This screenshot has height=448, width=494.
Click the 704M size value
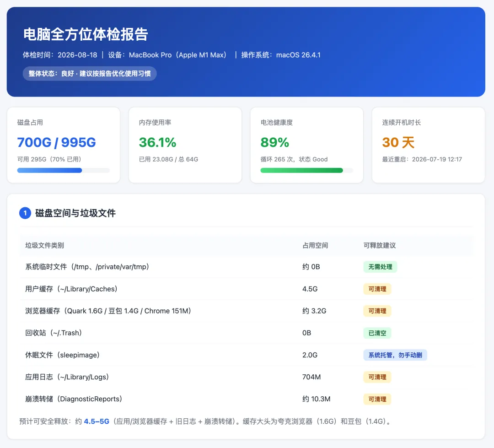(x=311, y=377)
